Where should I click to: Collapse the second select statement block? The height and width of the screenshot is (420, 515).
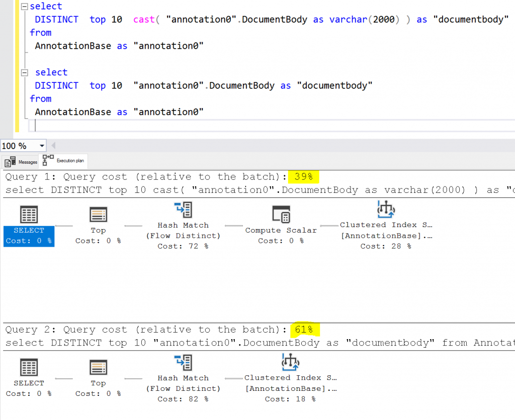[x=24, y=73]
